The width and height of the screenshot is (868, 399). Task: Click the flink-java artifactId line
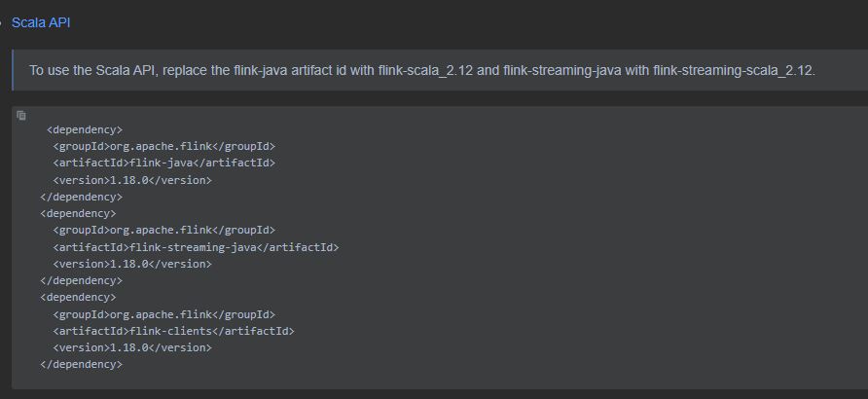(x=163, y=163)
